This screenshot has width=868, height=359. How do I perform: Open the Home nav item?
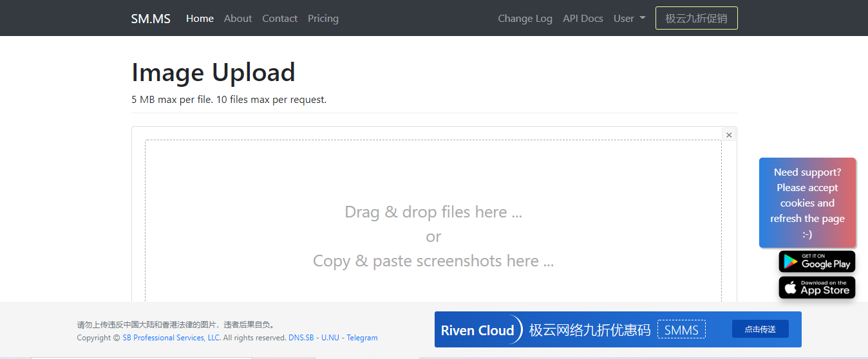(200, 19)
